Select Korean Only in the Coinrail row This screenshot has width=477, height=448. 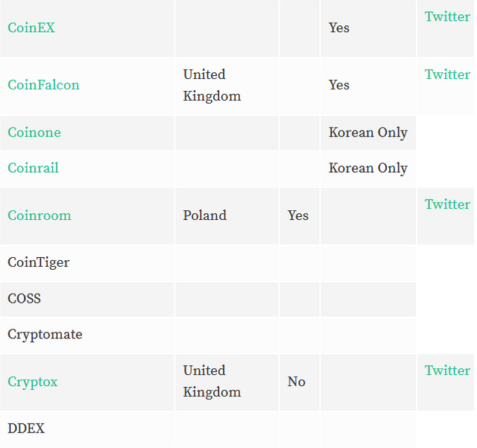367,168
